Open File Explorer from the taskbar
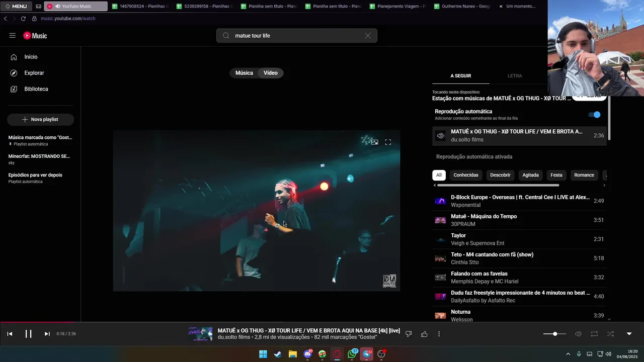644x362 pixels. (x=292, y=354)
